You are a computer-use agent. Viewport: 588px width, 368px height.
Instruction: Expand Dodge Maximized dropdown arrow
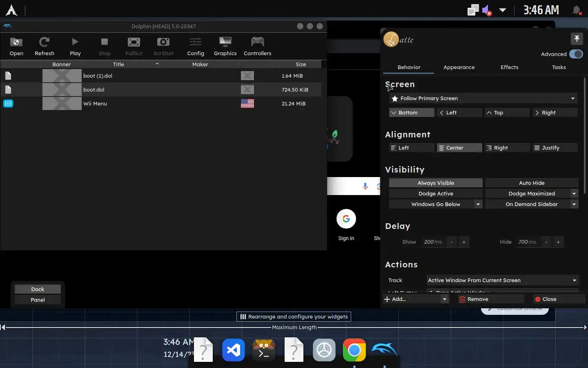tap(574, 193)
